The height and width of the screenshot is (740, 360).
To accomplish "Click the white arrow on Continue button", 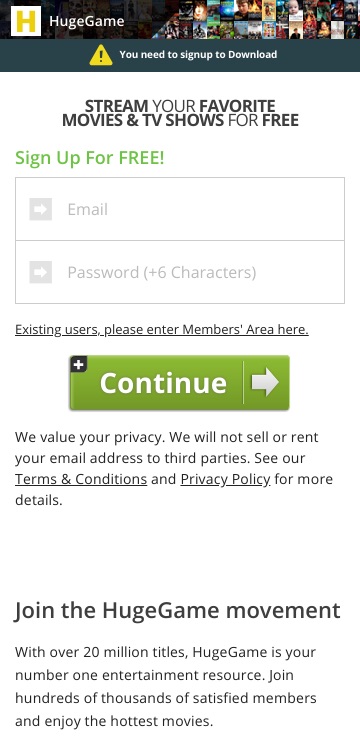I will click(265, 382).
